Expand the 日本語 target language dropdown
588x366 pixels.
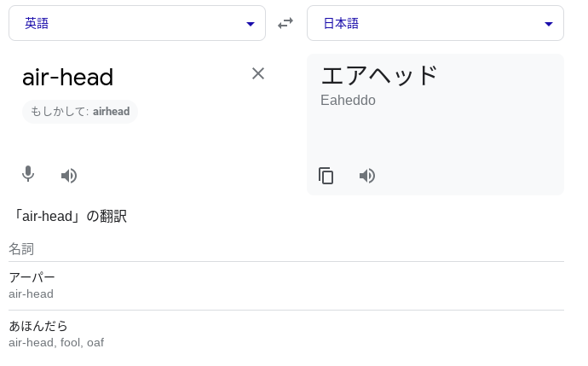(x=435, y=24)
